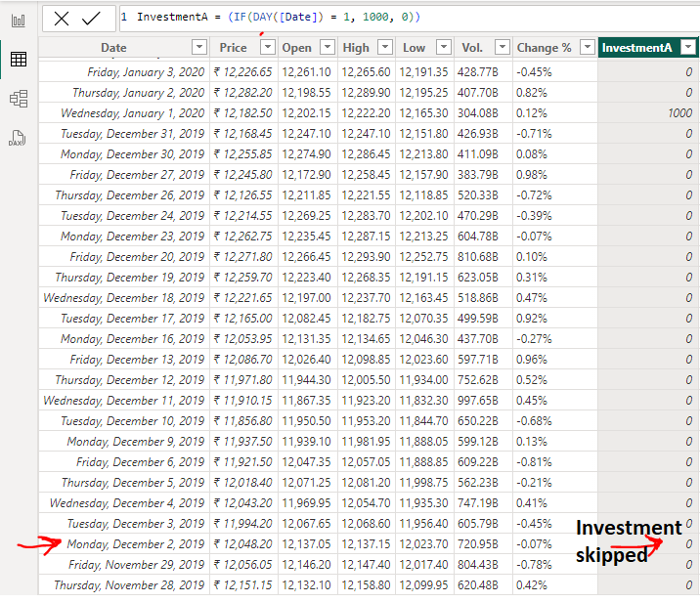Open InvestmentA column filter dropdown
700x603 pixels.
click(688, 46)
